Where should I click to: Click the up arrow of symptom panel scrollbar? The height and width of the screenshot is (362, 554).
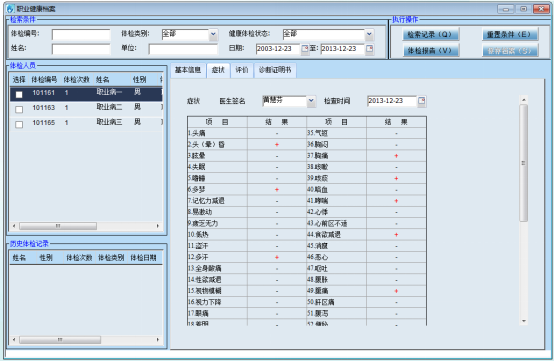point(524,100)
